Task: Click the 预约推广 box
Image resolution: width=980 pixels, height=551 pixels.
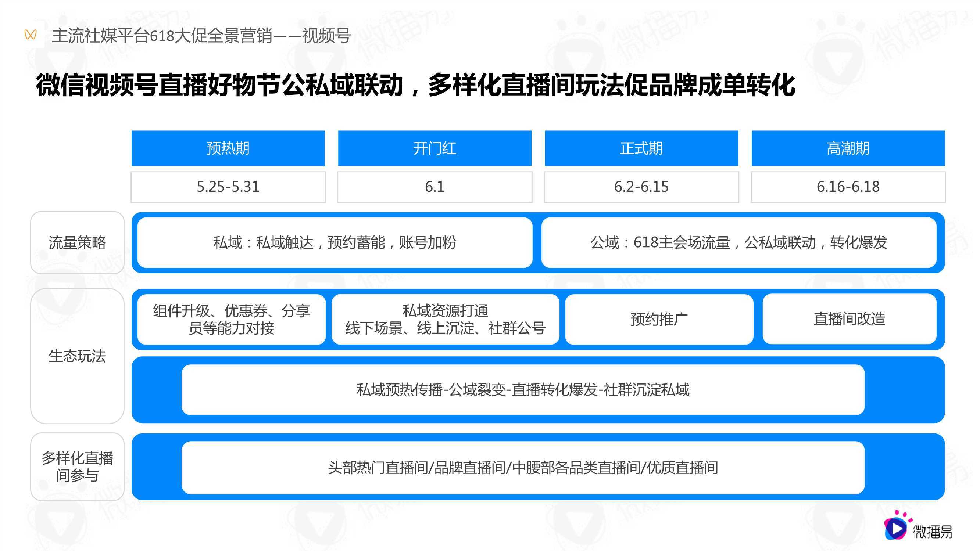Action: pos(659,320)
